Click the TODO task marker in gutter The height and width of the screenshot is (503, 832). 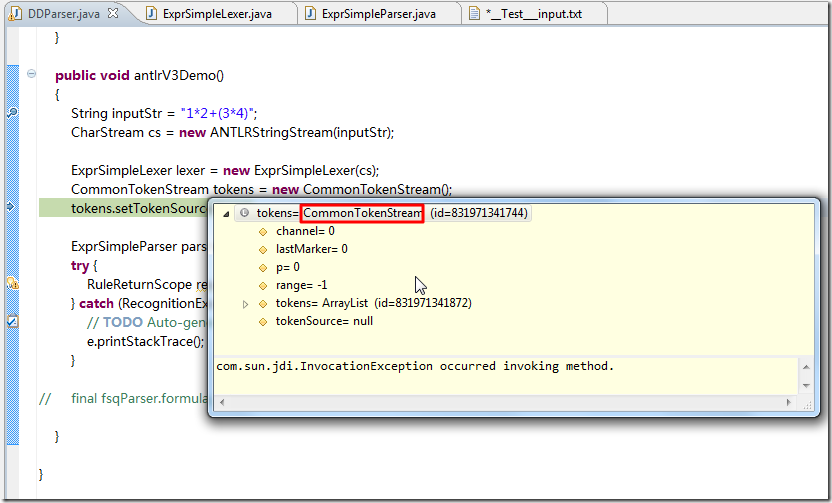coord(12,322)
